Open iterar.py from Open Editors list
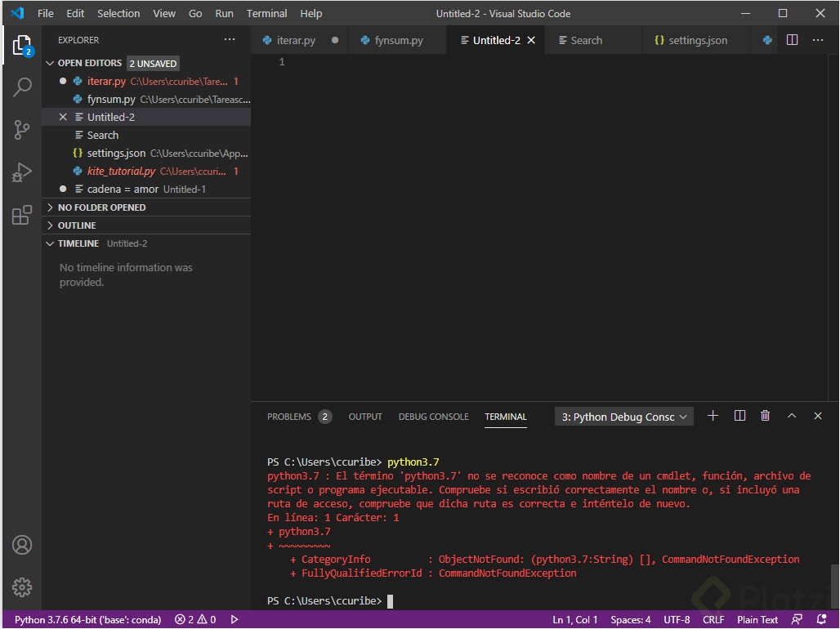 (146, 82)
